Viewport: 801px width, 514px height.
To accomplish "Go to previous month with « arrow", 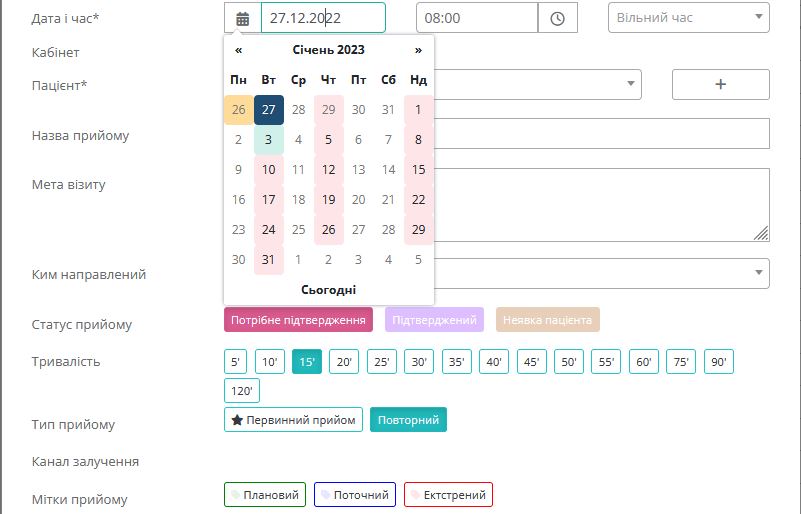I will 239,50.
